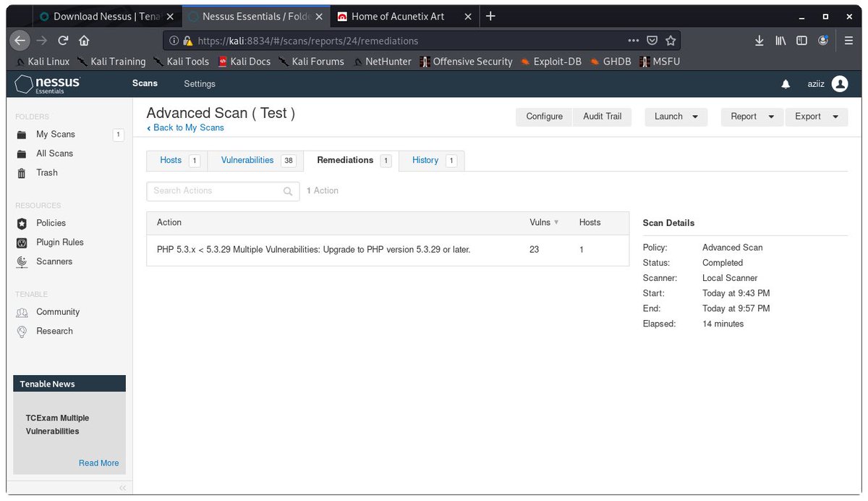The image size is (868, 501).
Task: Open the Exploit-DB bookmark
Action: pyautogui.click(x=550, y=62)
